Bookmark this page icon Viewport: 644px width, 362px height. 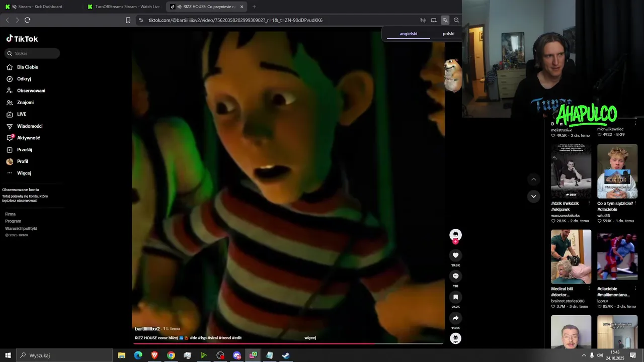point(128,20)
